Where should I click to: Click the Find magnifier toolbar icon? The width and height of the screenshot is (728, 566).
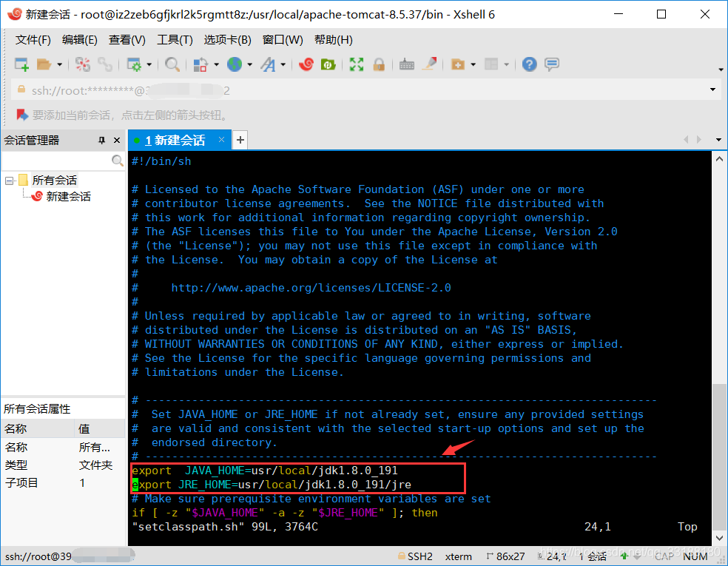(x=172, y=64)
